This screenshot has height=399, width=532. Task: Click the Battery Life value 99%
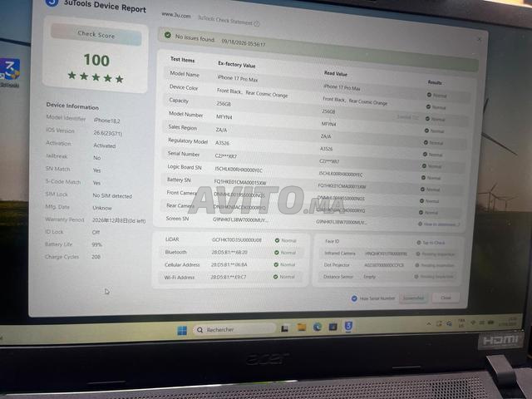[96, 244]
